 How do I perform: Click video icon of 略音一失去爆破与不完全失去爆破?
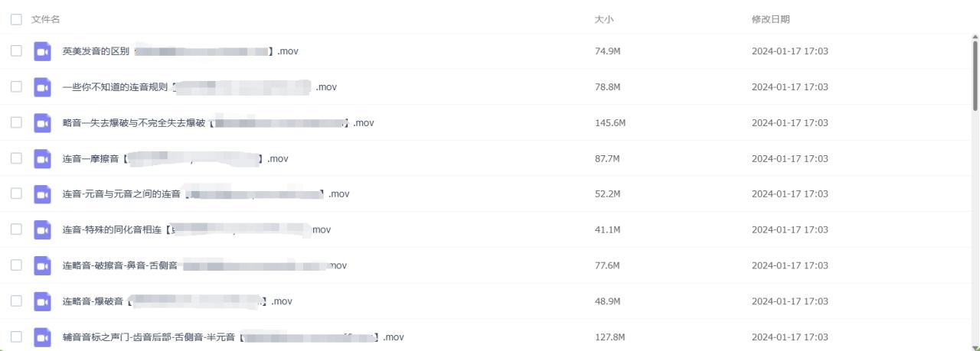[x=43, y=122]
